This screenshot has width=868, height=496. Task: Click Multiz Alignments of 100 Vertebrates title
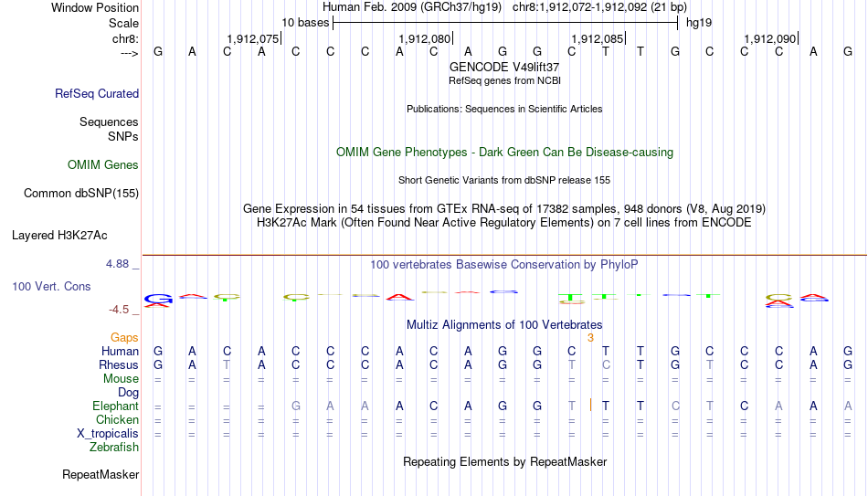(504, 325)
